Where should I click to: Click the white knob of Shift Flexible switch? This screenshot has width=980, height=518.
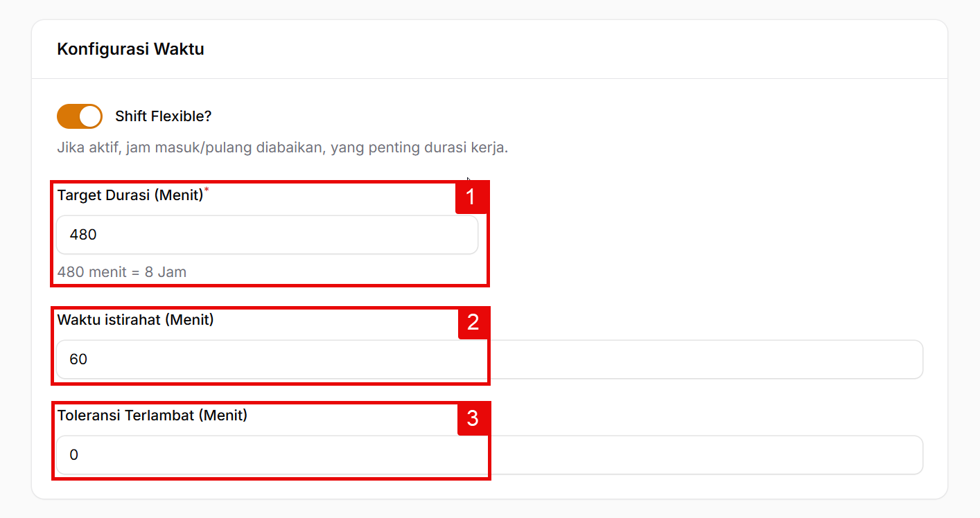coord(90,116)
